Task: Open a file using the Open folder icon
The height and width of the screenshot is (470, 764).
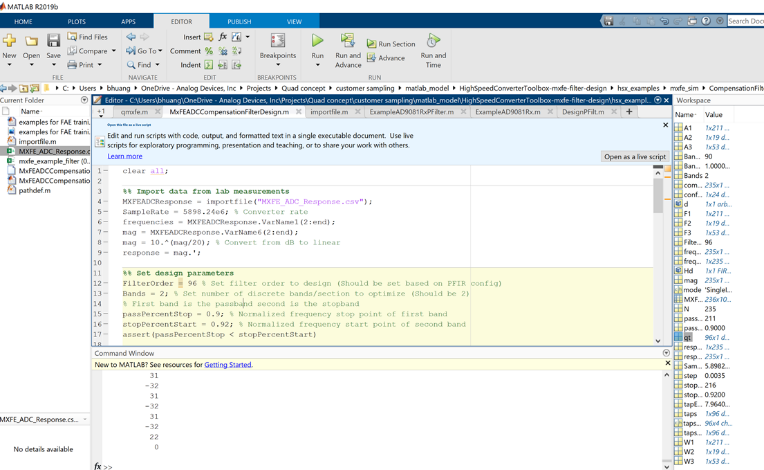Action: [31, 41]
